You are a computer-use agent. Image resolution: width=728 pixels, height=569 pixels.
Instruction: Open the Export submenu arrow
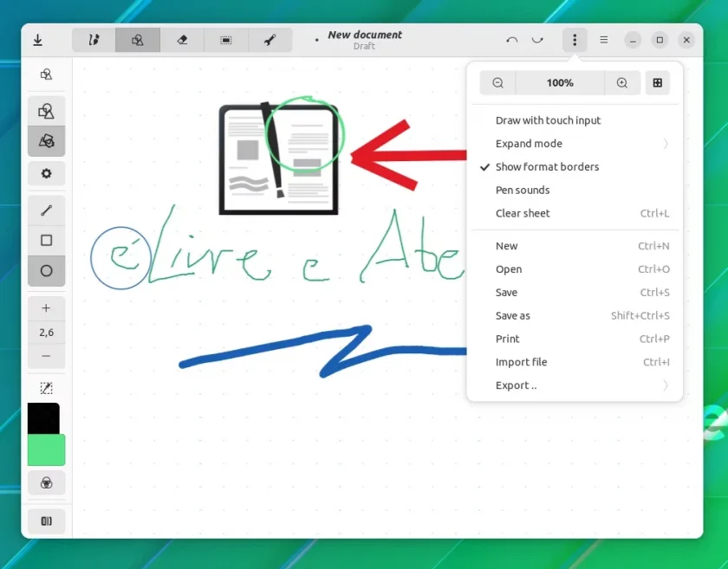(666, 385)
